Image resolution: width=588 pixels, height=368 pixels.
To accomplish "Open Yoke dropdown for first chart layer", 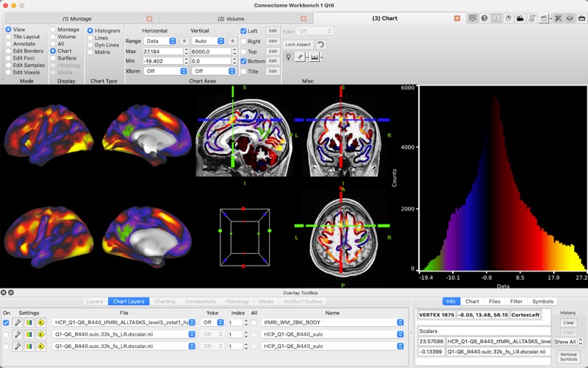I will click(x=212, y=322).
